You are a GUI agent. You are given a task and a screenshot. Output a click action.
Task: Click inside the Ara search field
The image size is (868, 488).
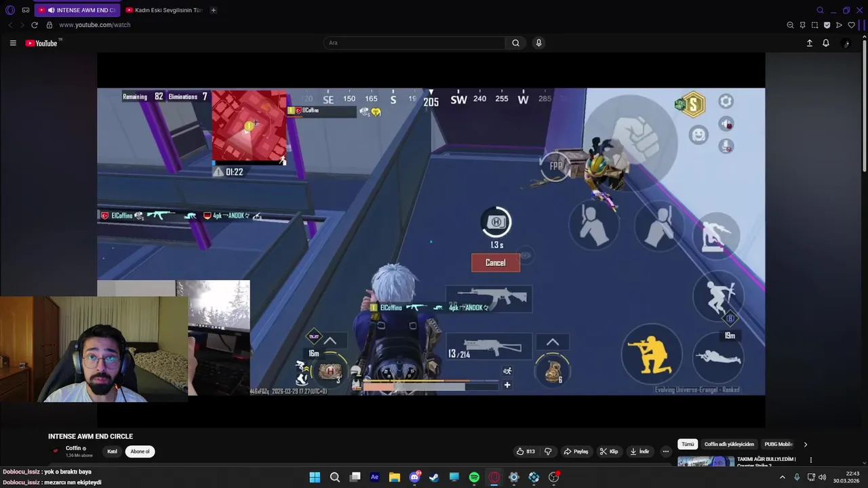414,43
